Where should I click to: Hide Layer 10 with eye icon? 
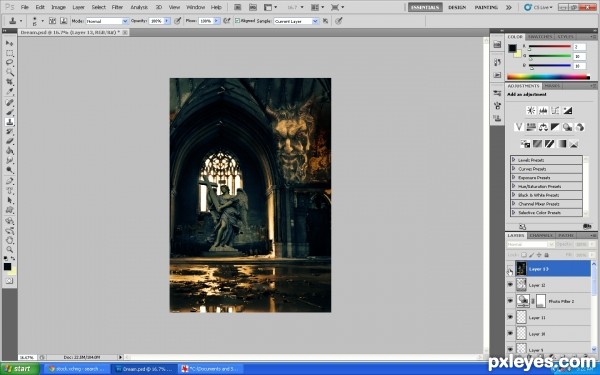pos(510,334)
